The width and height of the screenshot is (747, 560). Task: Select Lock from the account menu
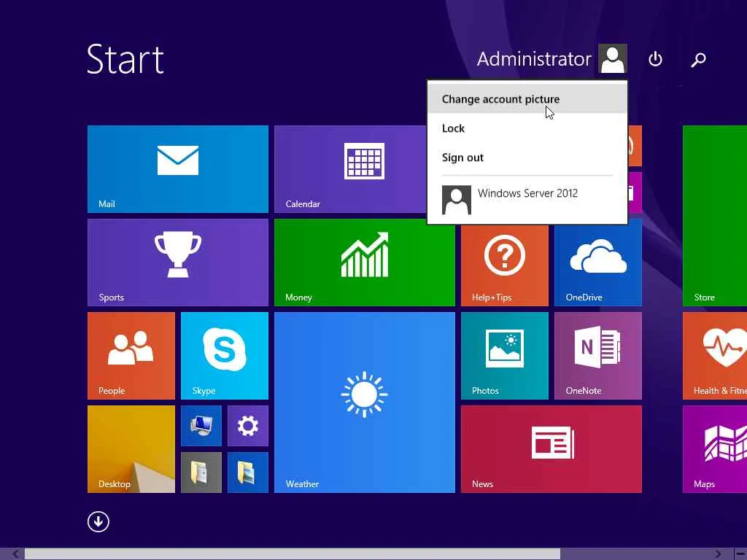tap(527, 128)
